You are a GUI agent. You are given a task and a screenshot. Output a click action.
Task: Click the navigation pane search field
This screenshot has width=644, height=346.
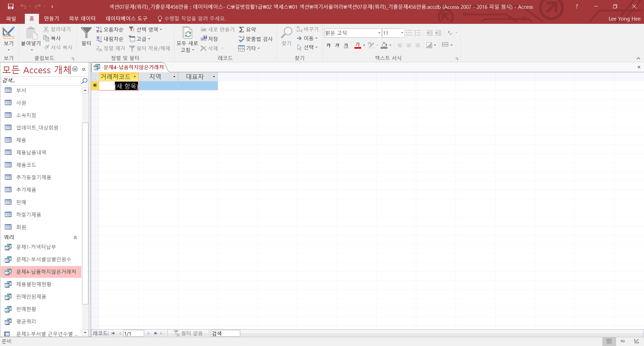[40, 81]
